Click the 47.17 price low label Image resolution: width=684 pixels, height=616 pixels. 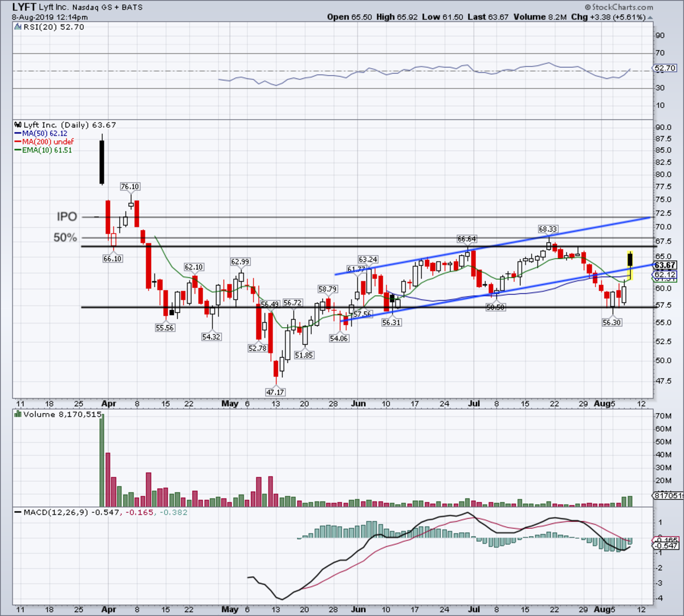pyautogui.click(x=275, y=392)
